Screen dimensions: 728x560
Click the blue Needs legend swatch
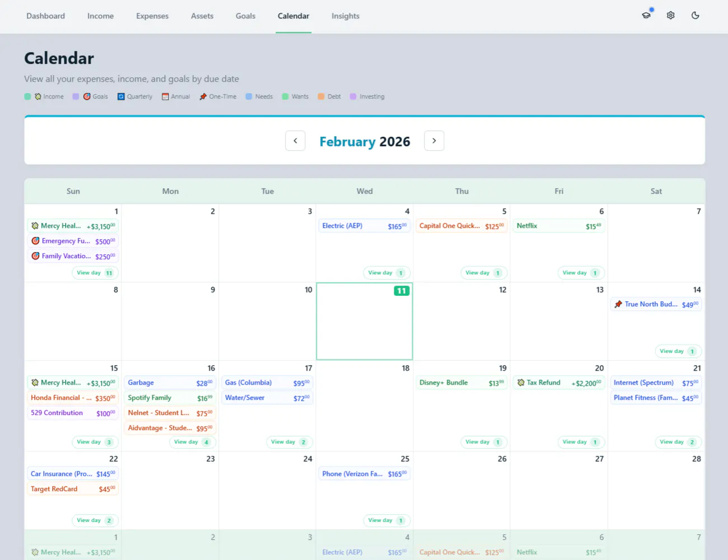click(x=249, y=96)
